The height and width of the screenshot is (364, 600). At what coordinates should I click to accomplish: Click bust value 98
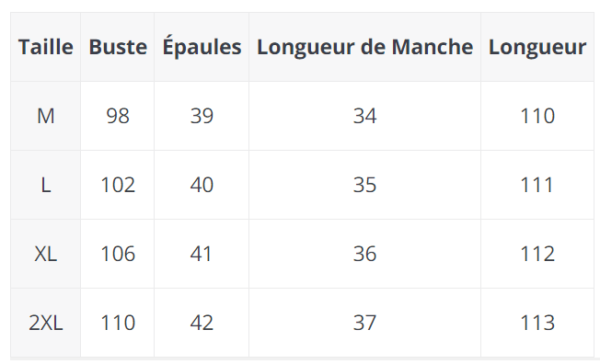coord(118,116)
